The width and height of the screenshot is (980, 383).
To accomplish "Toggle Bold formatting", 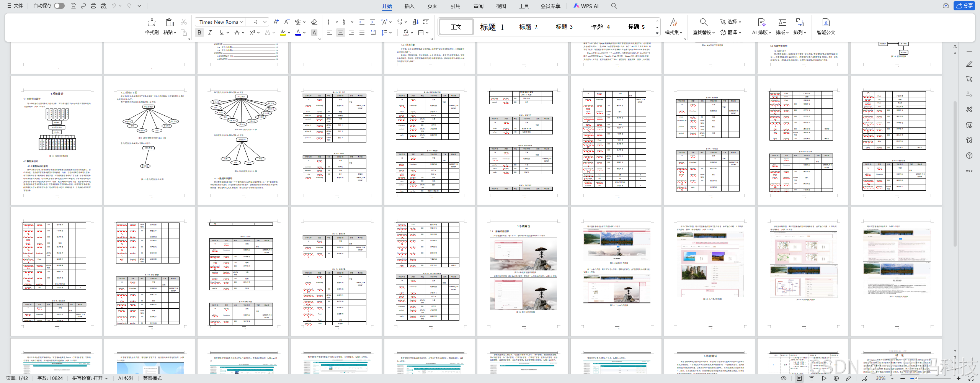I will point(199,33).
